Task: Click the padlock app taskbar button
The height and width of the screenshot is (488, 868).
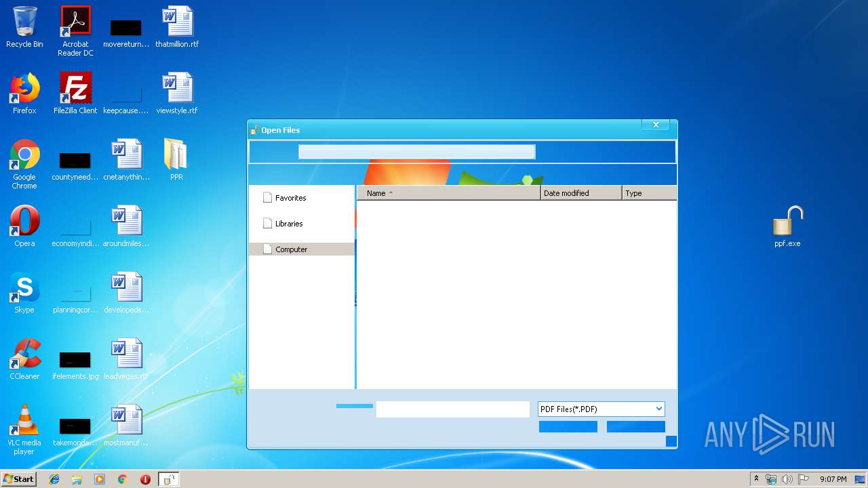Action: (168, 479)
